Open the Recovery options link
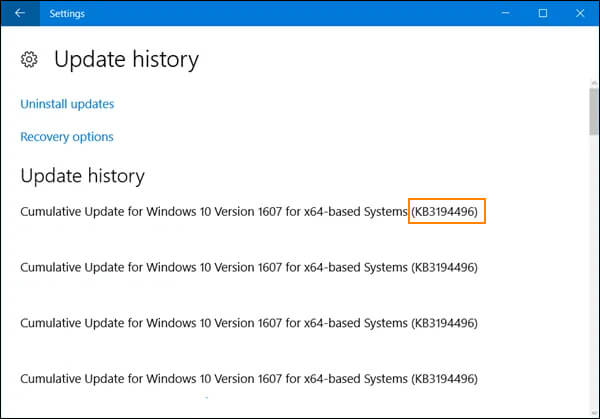This screenshot has width=600, height=419. (x=67, y=137)
